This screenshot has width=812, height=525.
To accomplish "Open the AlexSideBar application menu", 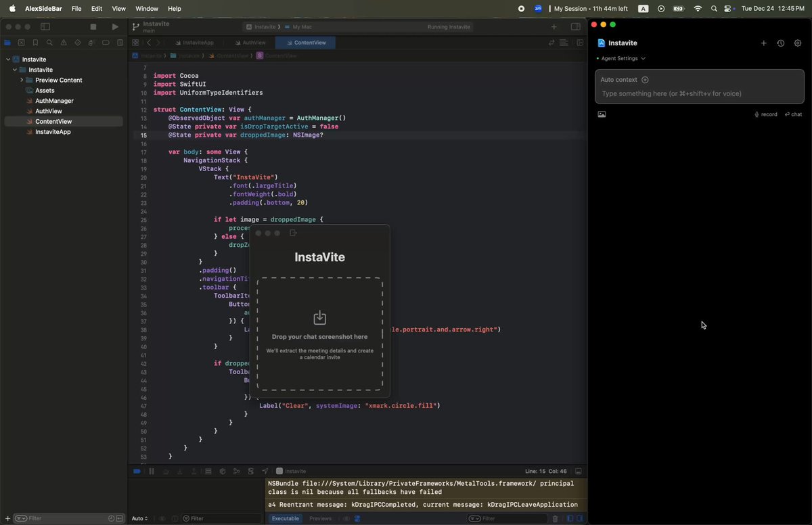I will [44, 9].
